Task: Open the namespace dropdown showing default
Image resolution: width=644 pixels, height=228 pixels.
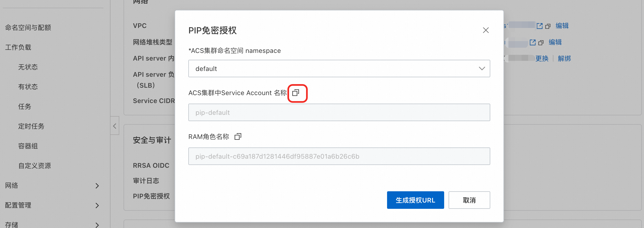Action: [x=339, y=69]
